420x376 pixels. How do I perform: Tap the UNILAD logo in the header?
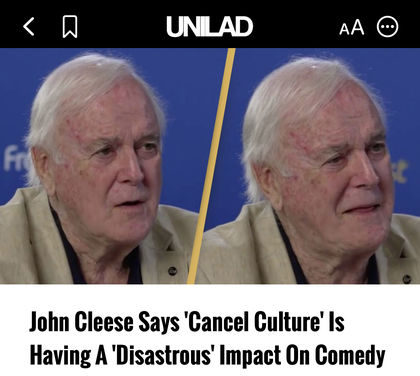[210, 26]
